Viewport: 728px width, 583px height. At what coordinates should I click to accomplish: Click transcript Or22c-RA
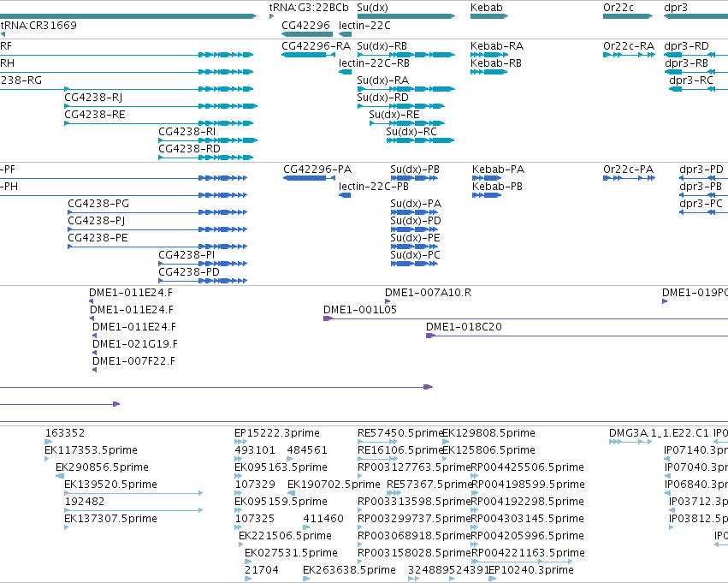click(629, 46)
